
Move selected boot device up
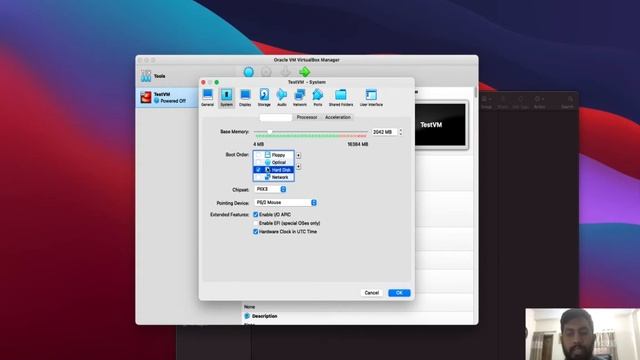298,156
